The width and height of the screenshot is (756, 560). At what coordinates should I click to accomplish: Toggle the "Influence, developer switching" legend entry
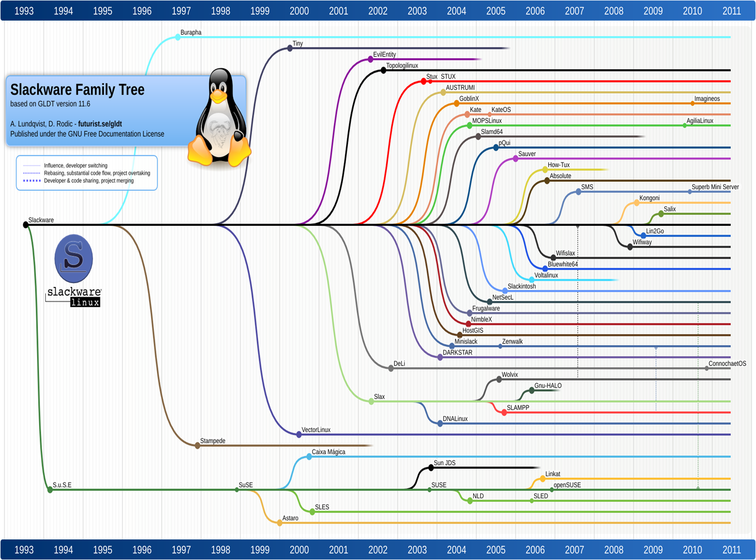pyautogui.click(x=75, y=166)
